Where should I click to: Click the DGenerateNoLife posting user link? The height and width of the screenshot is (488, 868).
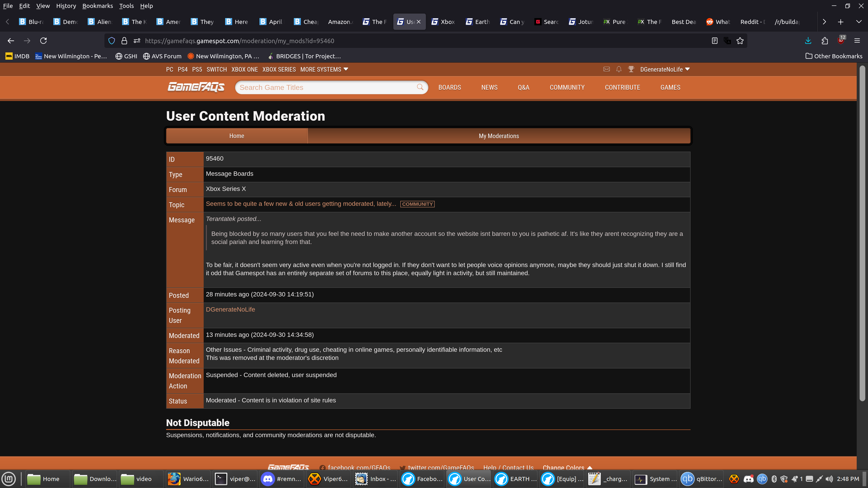point(230,309)
